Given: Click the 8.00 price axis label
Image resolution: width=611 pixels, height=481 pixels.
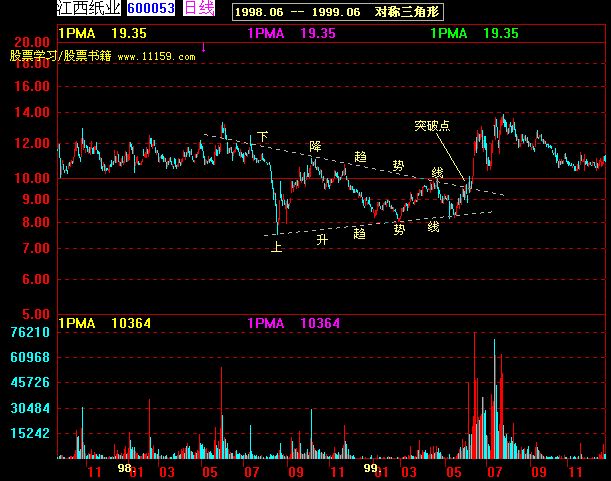Looking at the screenshot, I should tap(36, 223).
